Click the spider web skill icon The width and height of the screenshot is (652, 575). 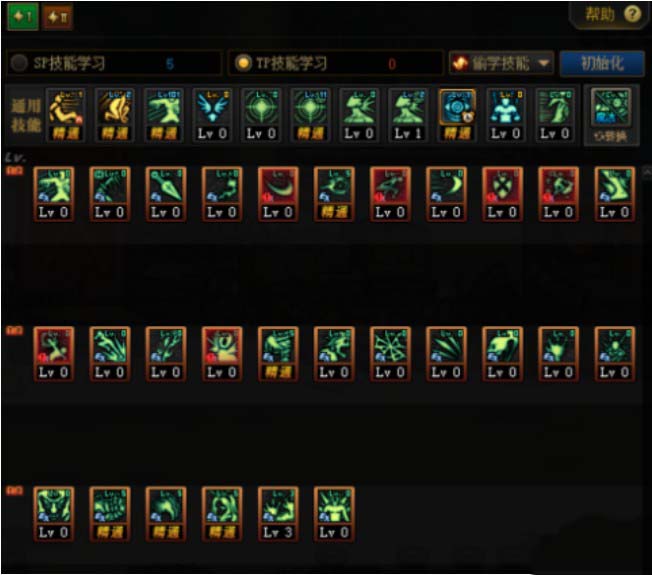(390, 354)
